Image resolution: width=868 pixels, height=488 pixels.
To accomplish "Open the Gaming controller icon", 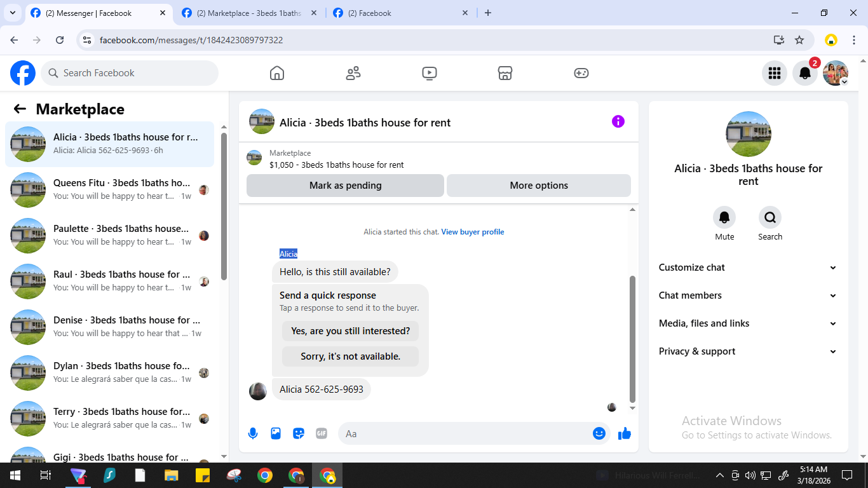I will [581, 73].
